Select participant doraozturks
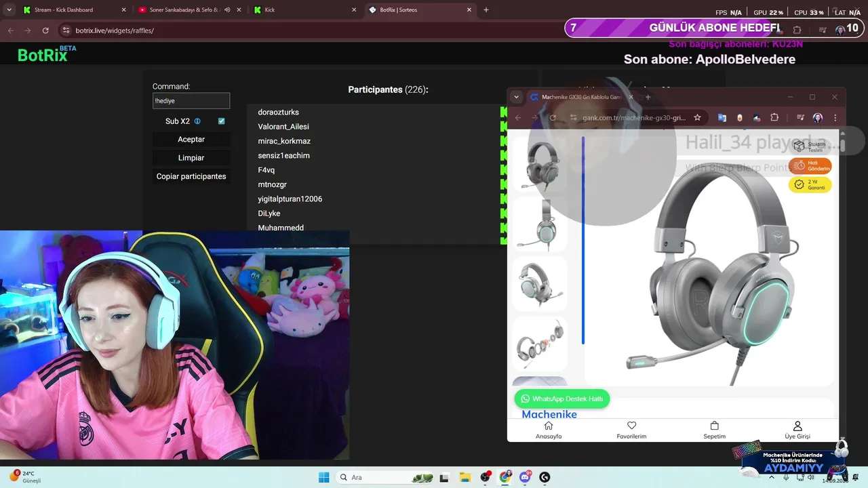The image size is (868, 488). 278,112
